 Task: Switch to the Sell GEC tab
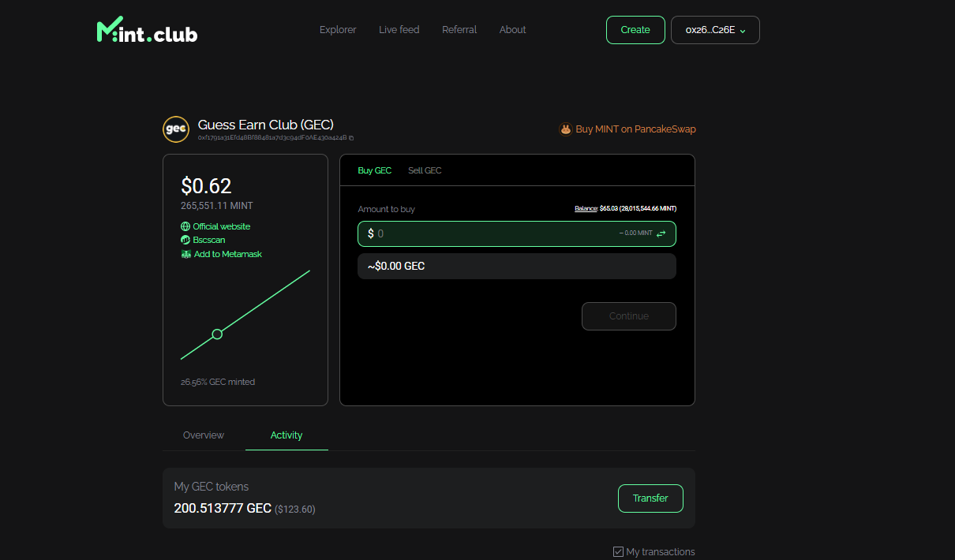425,170
